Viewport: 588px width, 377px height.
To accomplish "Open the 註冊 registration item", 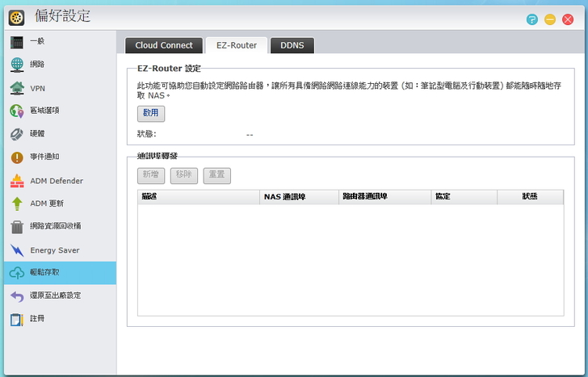I will coord(58,319).
